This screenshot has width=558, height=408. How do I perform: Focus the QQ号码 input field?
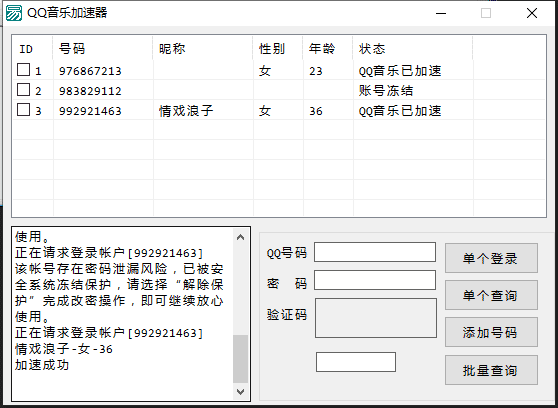375,252
